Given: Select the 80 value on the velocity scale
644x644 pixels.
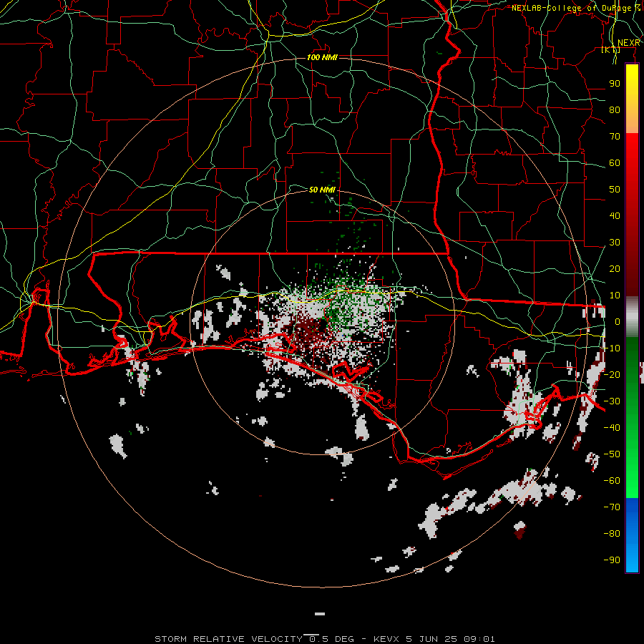Looking at the screenshot, I should 615,110.
